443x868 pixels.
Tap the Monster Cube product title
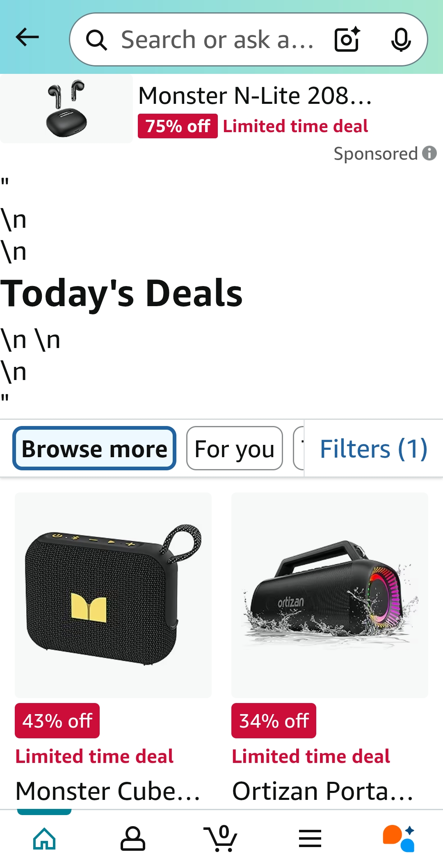107,791
